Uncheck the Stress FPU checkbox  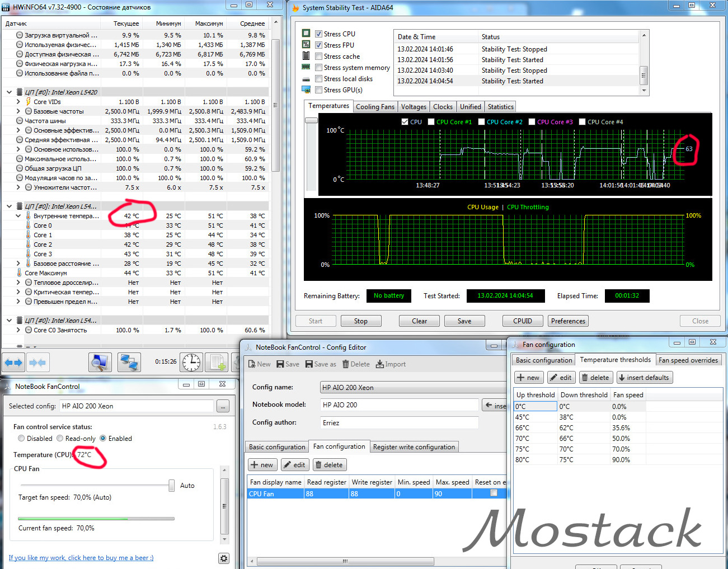tap(318, 45)
